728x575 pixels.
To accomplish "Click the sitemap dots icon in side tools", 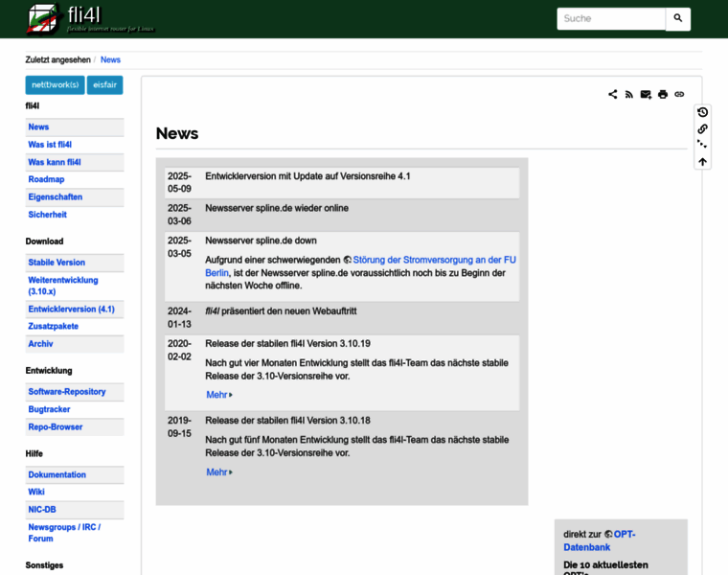I will pyautogui.click(x=702, y=145).
